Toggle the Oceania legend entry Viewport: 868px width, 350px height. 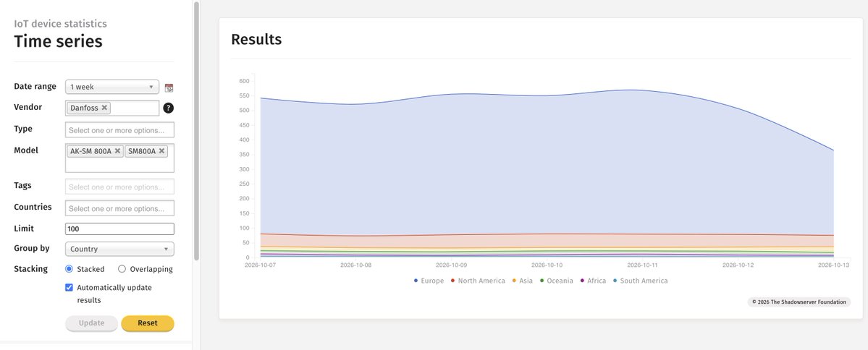(556, 281)
